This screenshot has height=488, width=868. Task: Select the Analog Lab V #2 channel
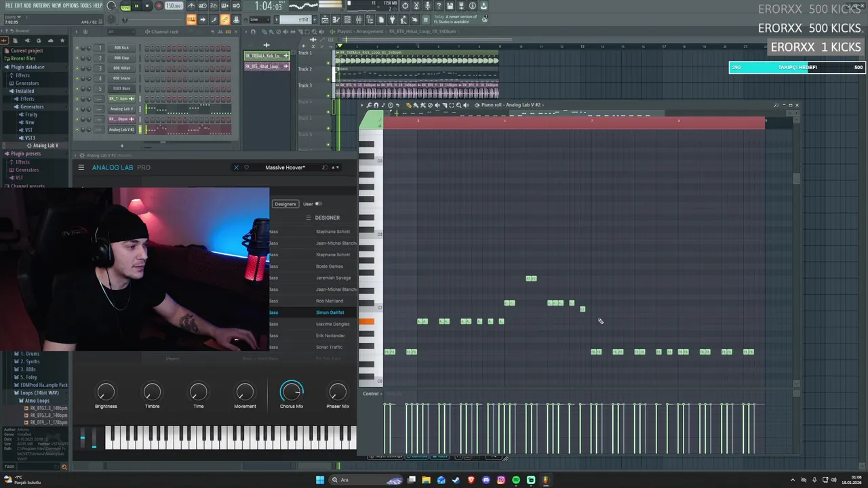tap(121, 129)
